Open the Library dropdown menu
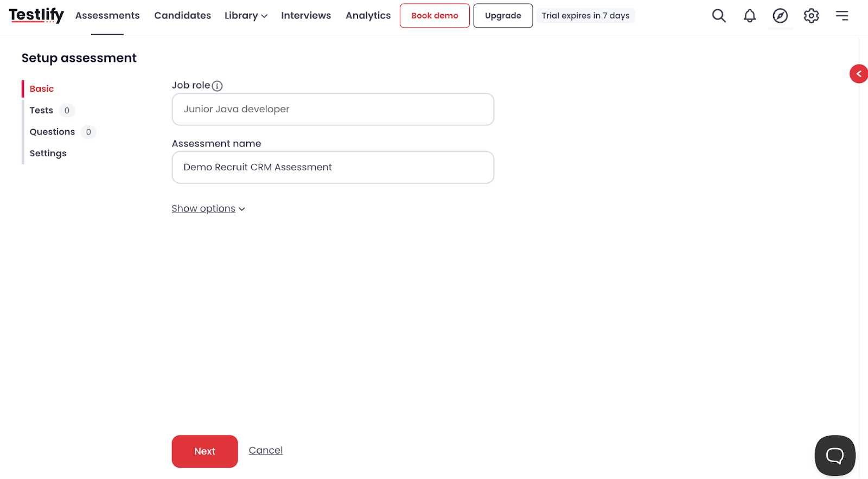This screenshot has width=868, height=479. 246,16
